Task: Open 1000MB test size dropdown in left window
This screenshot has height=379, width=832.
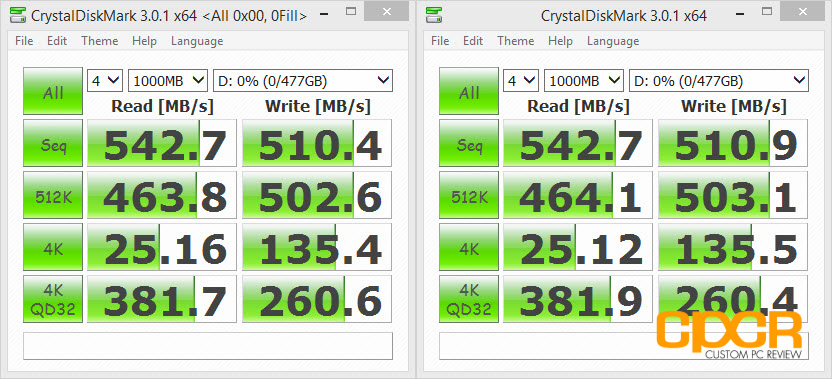Action: click(x=168, y=81)
